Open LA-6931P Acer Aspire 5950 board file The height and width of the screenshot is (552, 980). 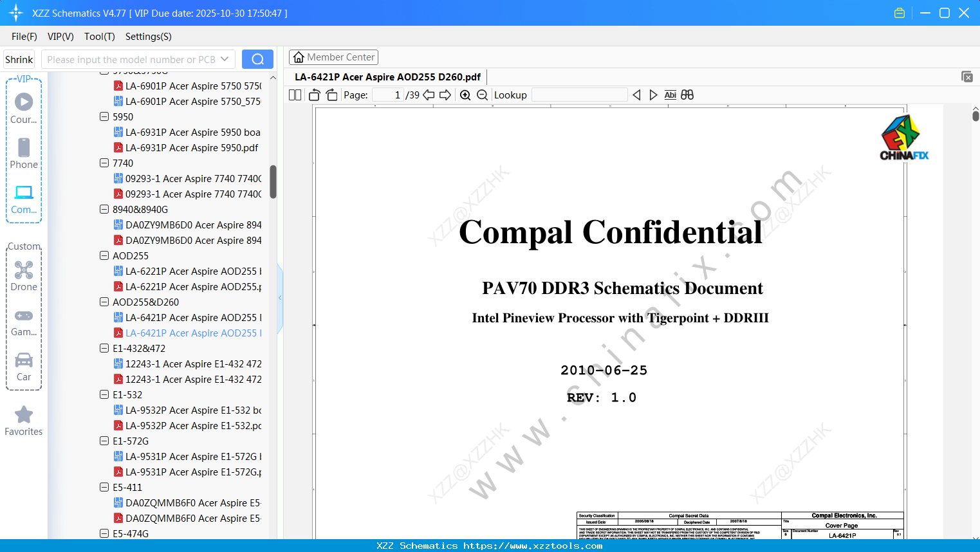coord(187,133)
